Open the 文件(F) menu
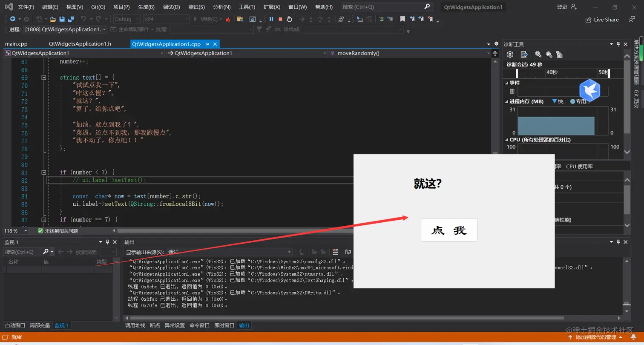Image resolution: width=644 pixels, height=345 pixels. 26,7
